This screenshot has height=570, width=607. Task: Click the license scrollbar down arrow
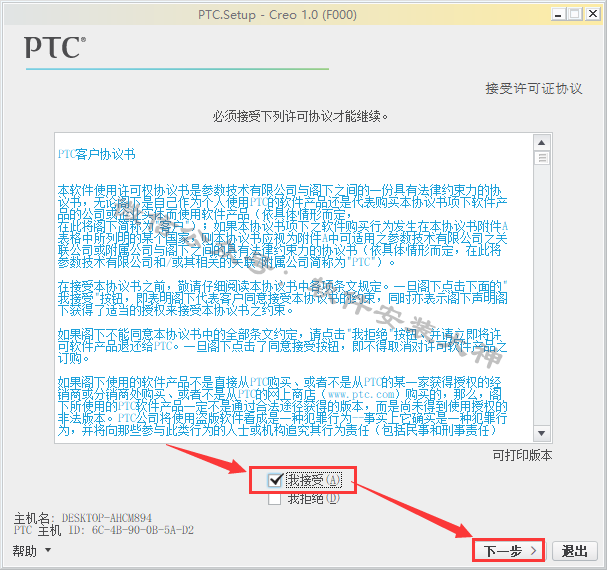pos(542,433)
